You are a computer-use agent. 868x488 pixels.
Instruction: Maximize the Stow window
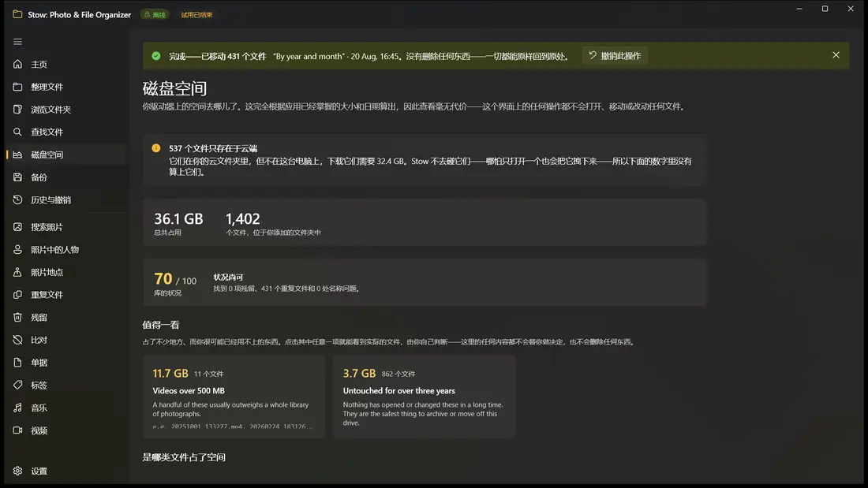tap(825, 9)
